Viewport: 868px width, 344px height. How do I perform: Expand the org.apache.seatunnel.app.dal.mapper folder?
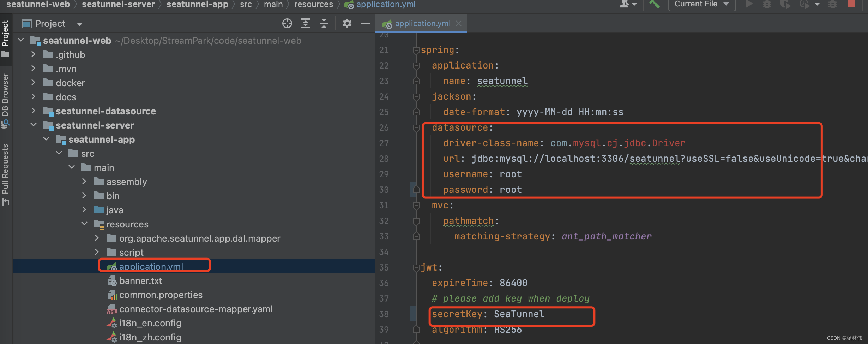[x=97, y=238]
